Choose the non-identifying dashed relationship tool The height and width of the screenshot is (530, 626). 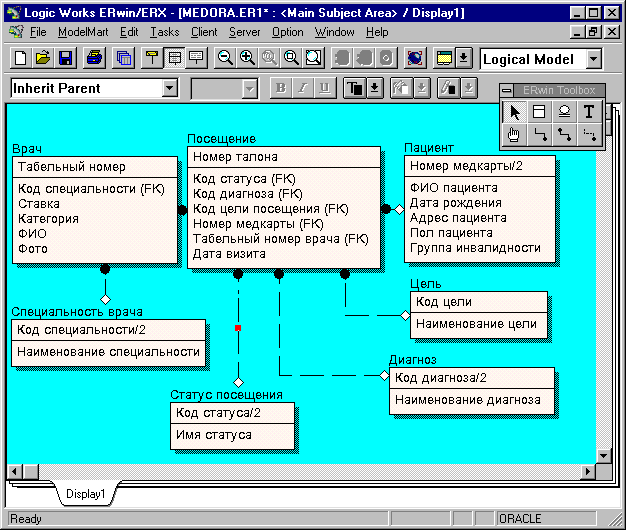coord(589,134)
